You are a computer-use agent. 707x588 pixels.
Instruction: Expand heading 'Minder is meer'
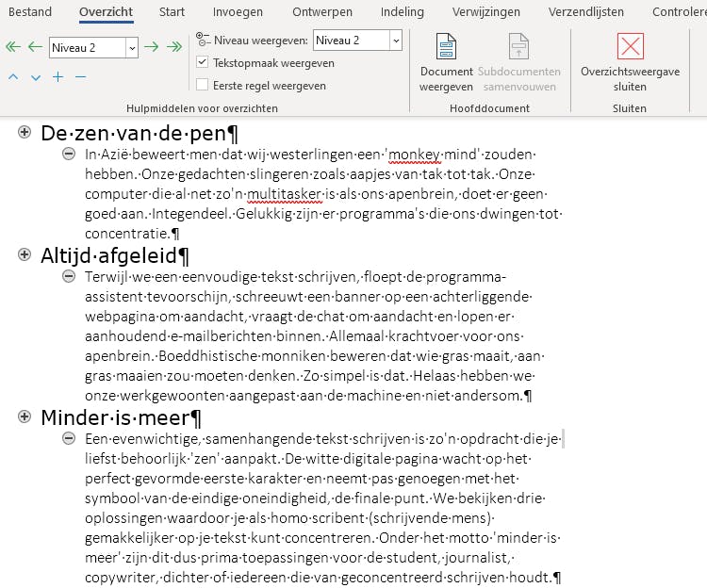point(25,416)
